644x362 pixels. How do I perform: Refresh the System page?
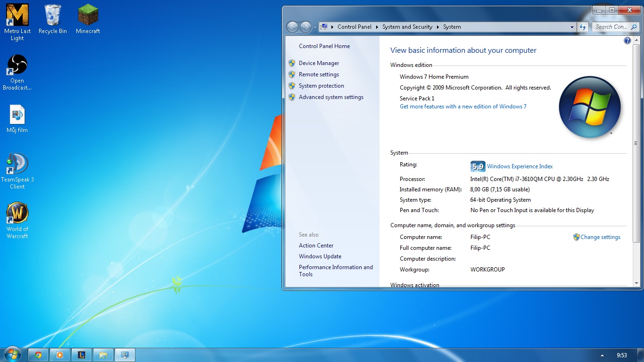point(583,27)
